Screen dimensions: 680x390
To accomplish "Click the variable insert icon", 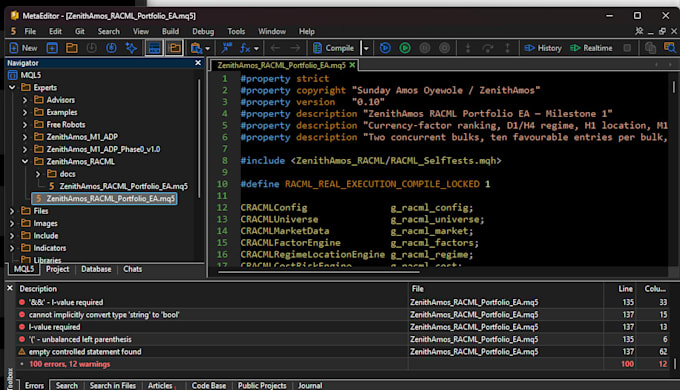I will (x=226, y=48).
